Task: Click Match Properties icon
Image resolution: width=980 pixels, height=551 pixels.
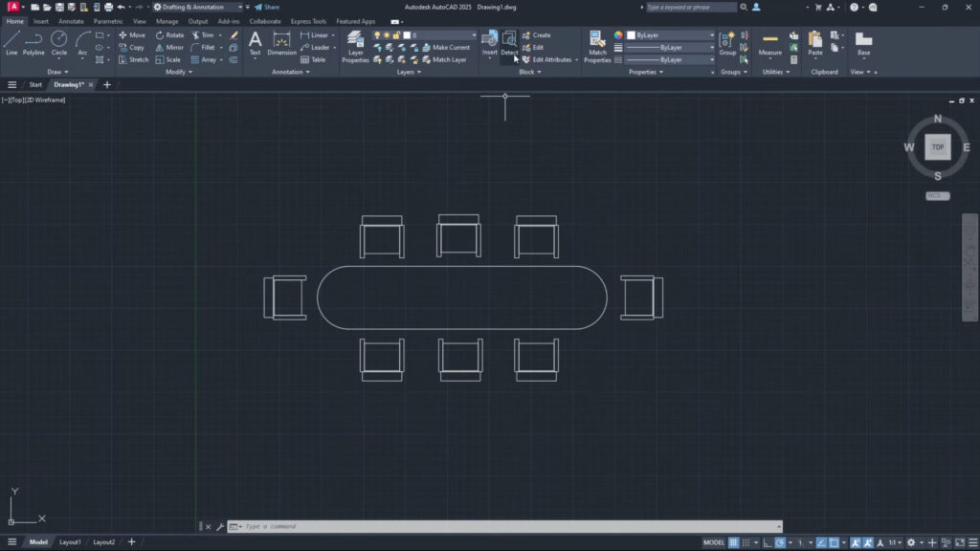Action: 597,46
